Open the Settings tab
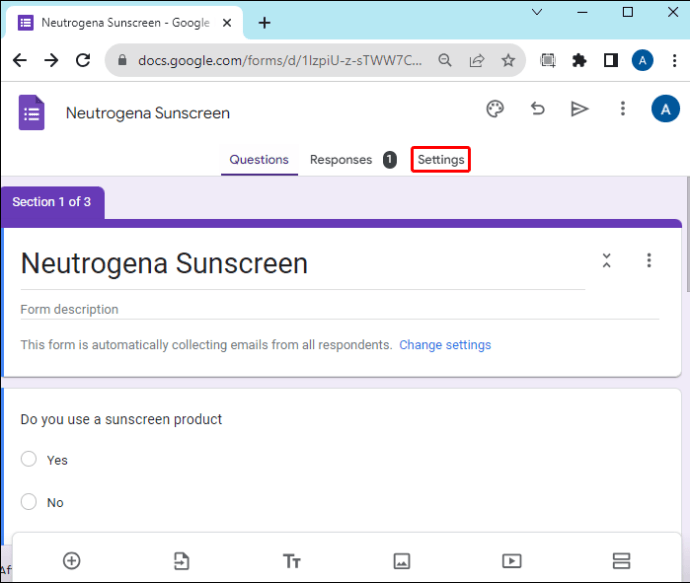 point(441,160)
